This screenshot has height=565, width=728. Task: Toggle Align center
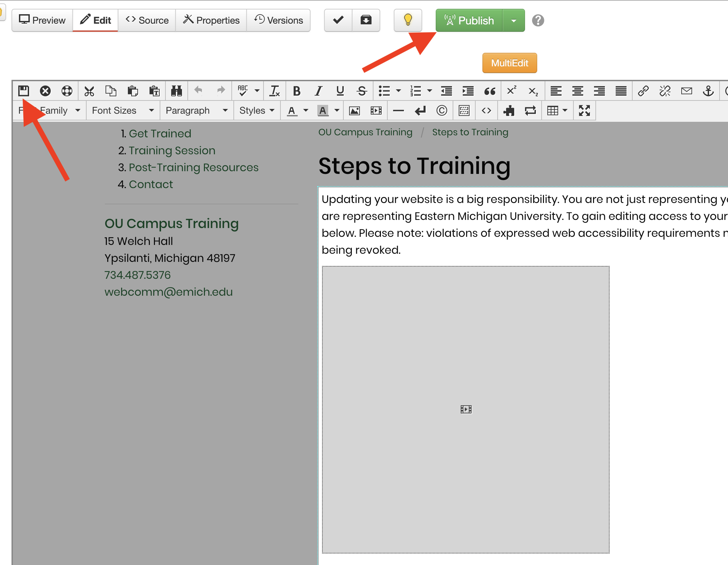(x=577, y=91)
